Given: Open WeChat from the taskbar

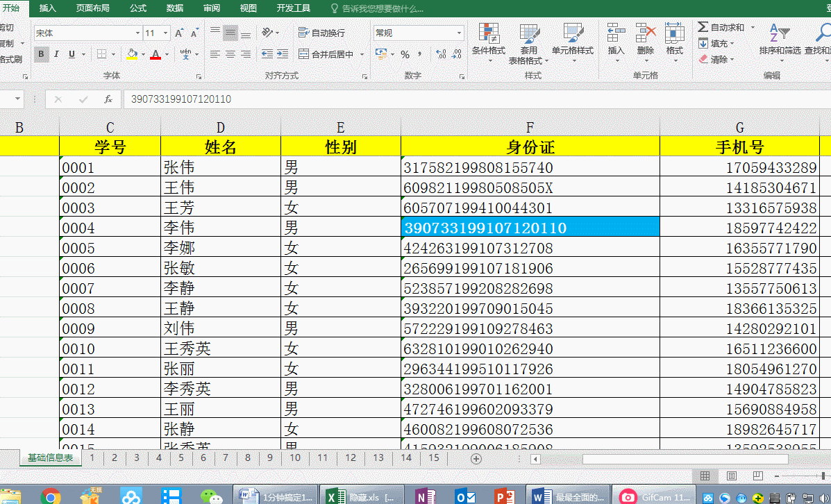Looking at the screenshot, I should pyautogui.click(x=211, y=496).
